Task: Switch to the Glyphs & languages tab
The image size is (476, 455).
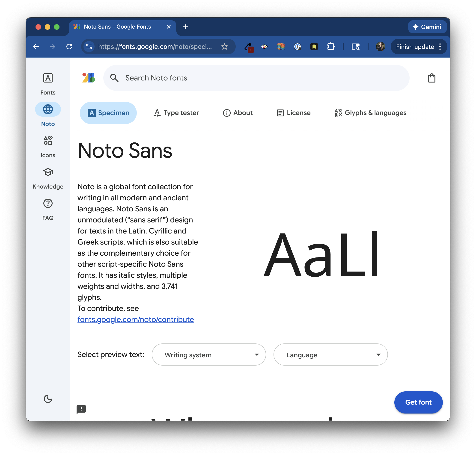Action: pos(370,113)
